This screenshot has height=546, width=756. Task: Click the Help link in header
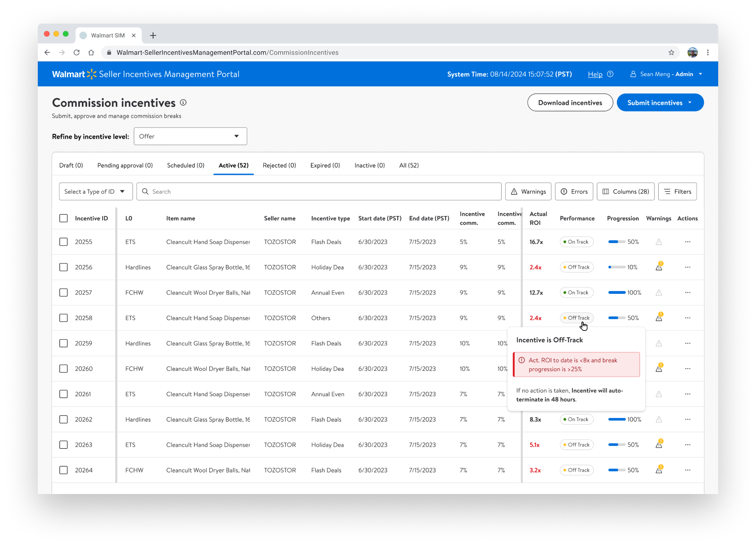click(595, 74)
